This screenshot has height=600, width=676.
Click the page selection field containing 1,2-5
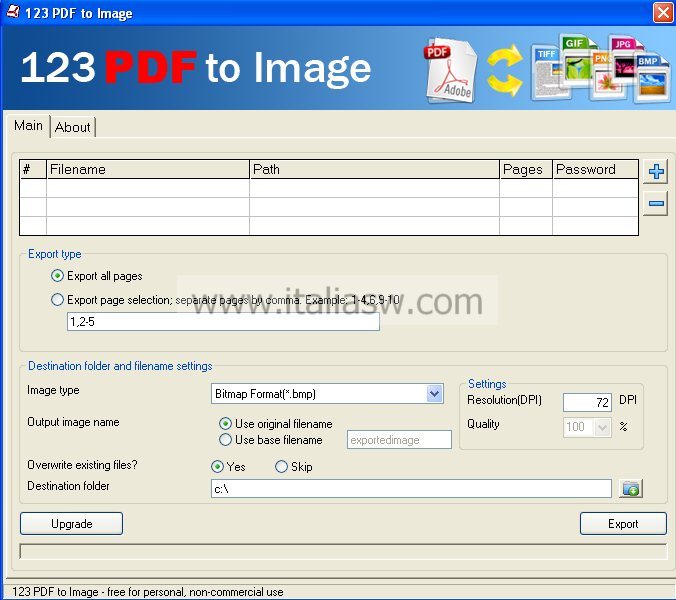click(223, 322)
